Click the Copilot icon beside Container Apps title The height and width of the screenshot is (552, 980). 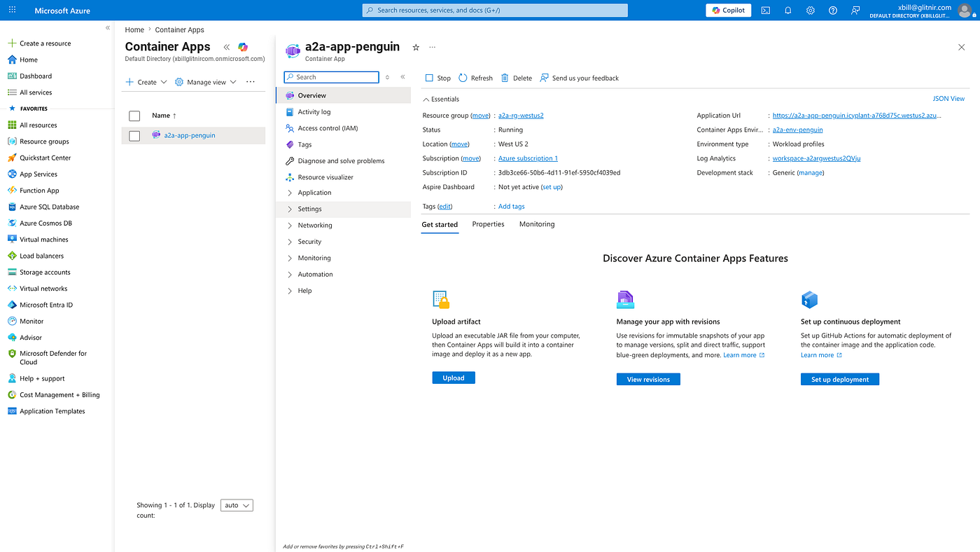243,47
